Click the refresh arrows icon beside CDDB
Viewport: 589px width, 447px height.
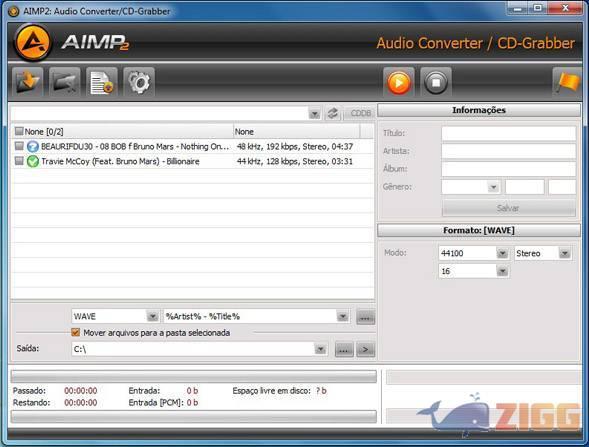pos(333,113)
